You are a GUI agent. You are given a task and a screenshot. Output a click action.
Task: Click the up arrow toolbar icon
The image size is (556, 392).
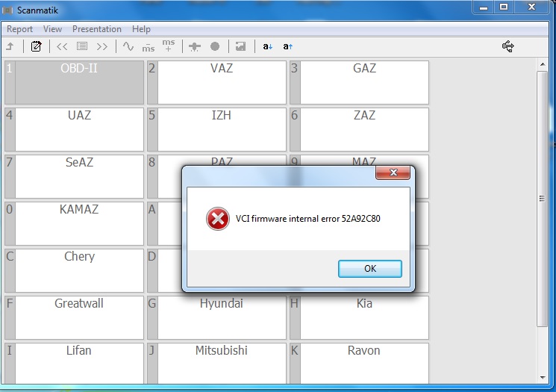[10, 46]
